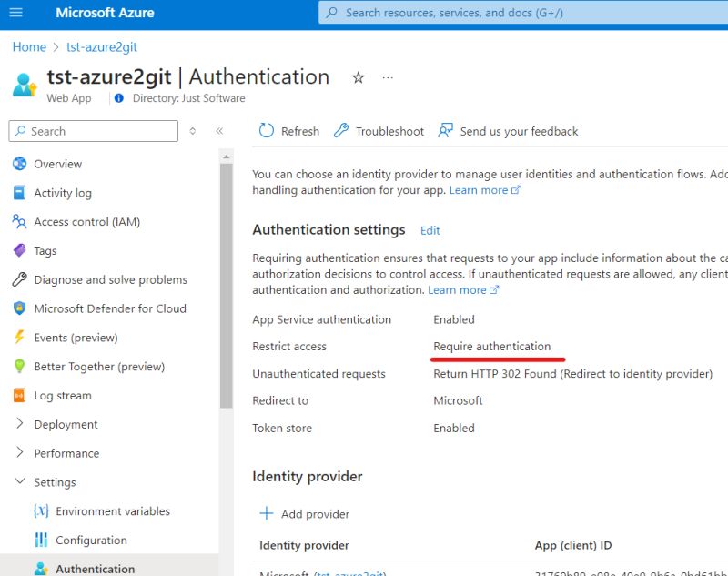
Task: Open the Azure portal hamburger menu
Action: 15,12
